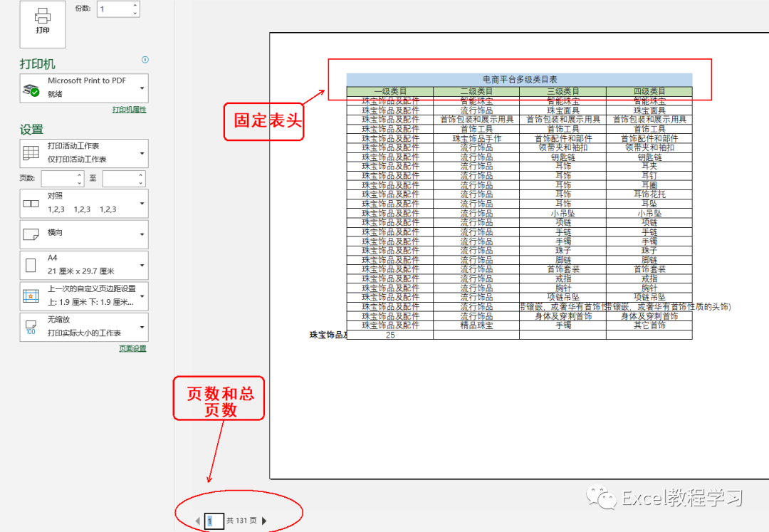Open the 横向 orientation dropdown
The image size is (769, 532).
coord(84,234)
